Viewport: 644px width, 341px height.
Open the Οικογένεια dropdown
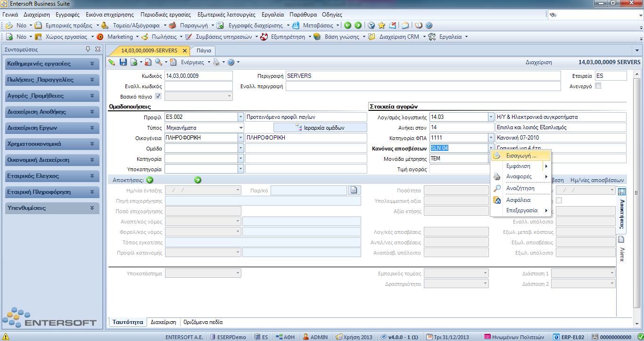[240, 138]
